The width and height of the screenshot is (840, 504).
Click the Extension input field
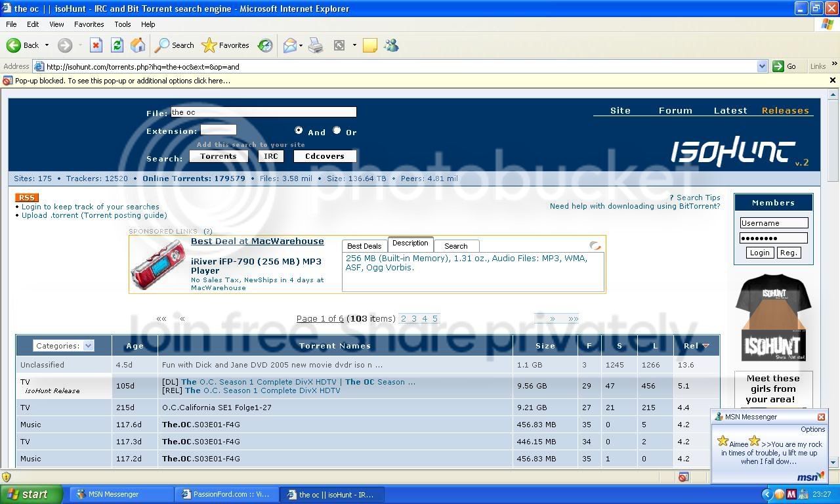coord(219,130)
